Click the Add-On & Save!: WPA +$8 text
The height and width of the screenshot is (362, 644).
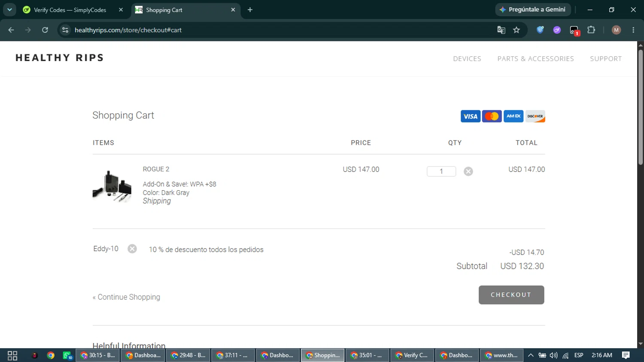coord(179,184)
